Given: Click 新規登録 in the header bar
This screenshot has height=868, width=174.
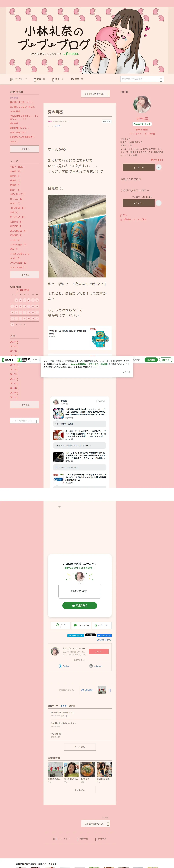Looking at the screenshot, I should click(x=151, y=360).
